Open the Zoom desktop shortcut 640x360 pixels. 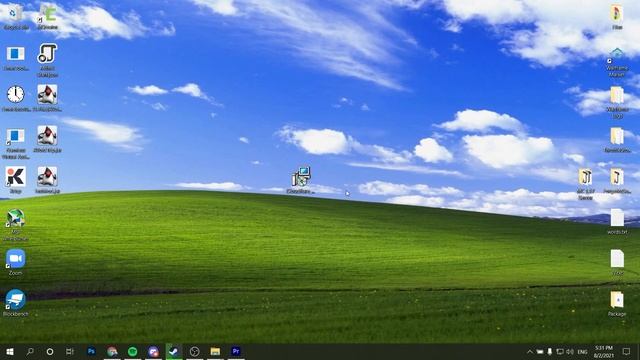point(16,262)
